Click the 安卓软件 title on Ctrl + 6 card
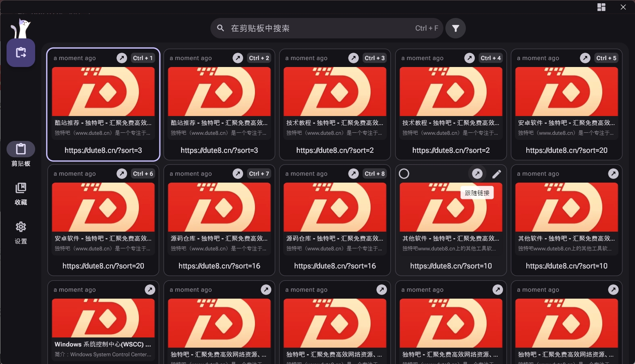 103,239
